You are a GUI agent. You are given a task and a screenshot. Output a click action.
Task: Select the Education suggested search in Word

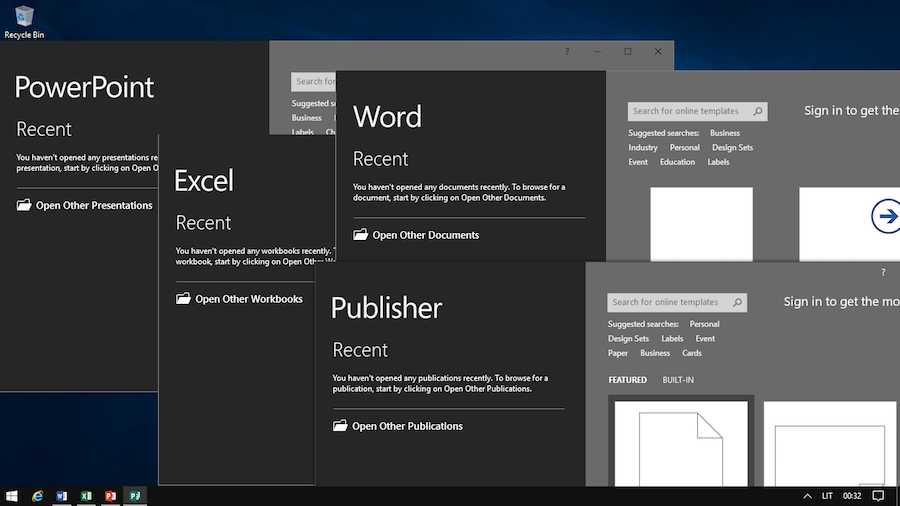pyautogui.click(x=677, y=162)
